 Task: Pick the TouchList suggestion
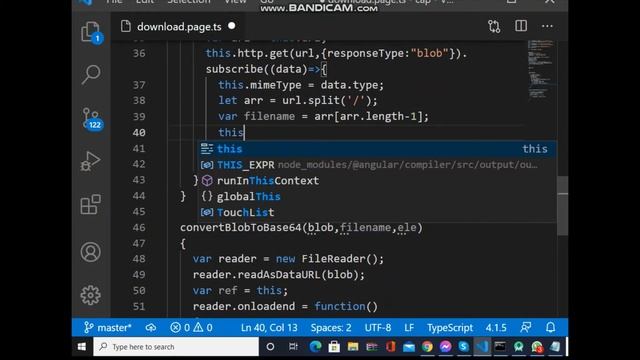click(x=377, y=213)
